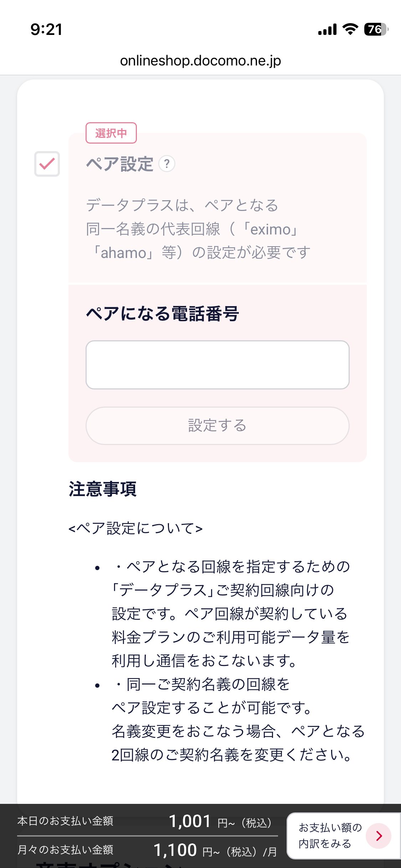The image size is (401, 868).
Task: Tap the <ペア設定について> subheading
Action: [135, 528]
